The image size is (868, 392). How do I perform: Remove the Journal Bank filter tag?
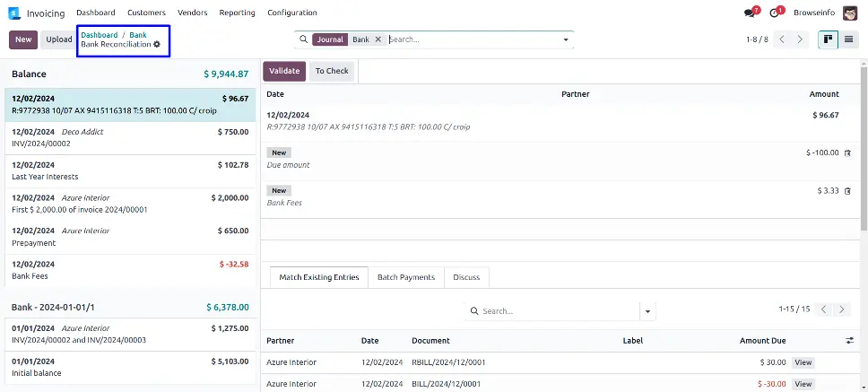[x=378, y=39]
